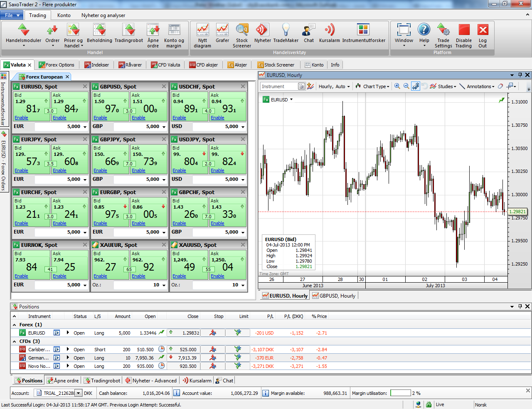This screenshot has width=532, height=409.
Task: Click the chart Instrument input field
Action: tap(279, 86)
